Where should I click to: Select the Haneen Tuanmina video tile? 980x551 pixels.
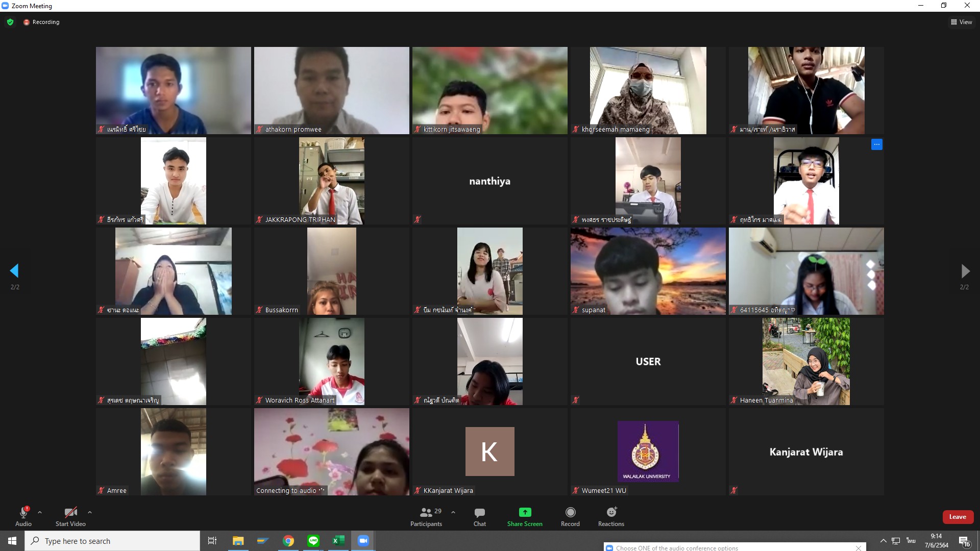point(806,361)
